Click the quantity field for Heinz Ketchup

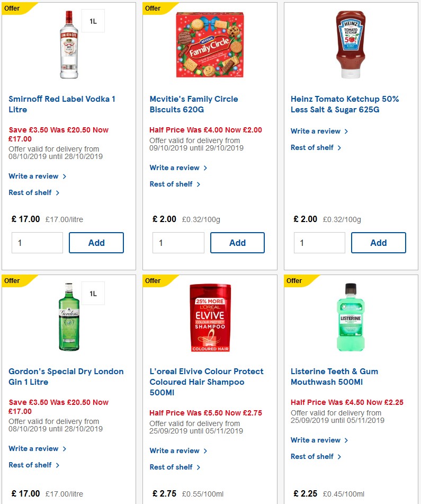tap(319, 242)
